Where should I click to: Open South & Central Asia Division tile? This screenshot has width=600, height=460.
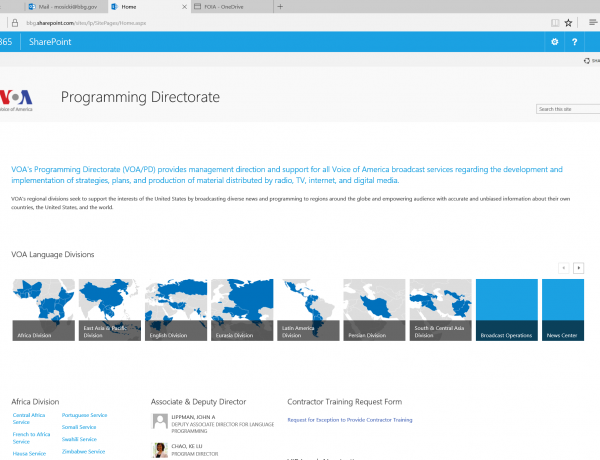(441, 310)
